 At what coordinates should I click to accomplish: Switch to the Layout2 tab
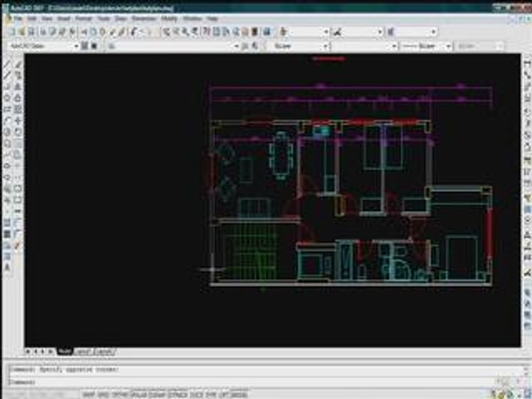pos(105,351)
